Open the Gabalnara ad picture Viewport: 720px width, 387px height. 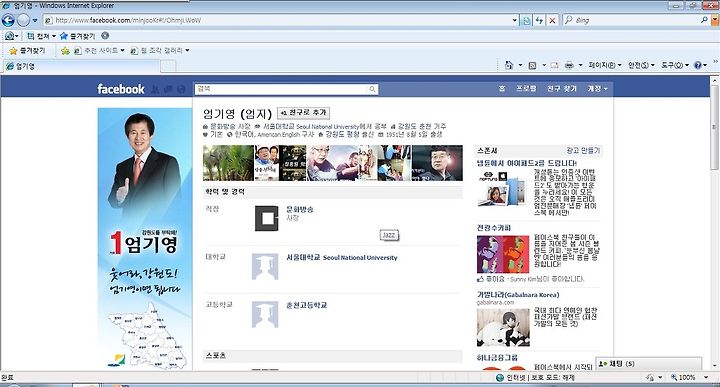pos(503,327)
